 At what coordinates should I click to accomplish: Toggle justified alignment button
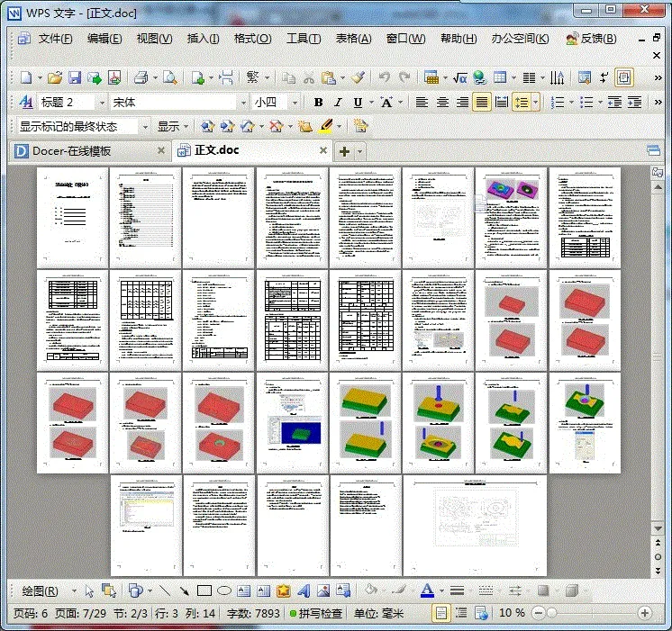(x=482, y=103)
